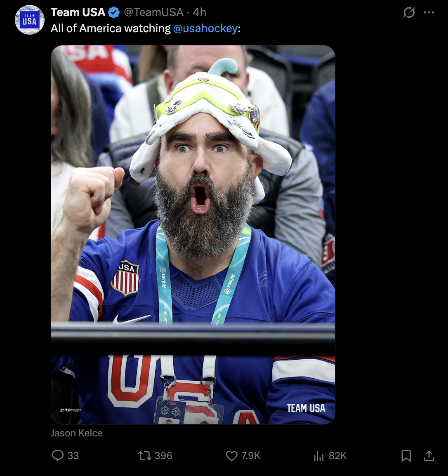This screenshot has height=476, width=448.
Task: Enlarge the hockey fan photo
Action: click(x=193, y=234)
